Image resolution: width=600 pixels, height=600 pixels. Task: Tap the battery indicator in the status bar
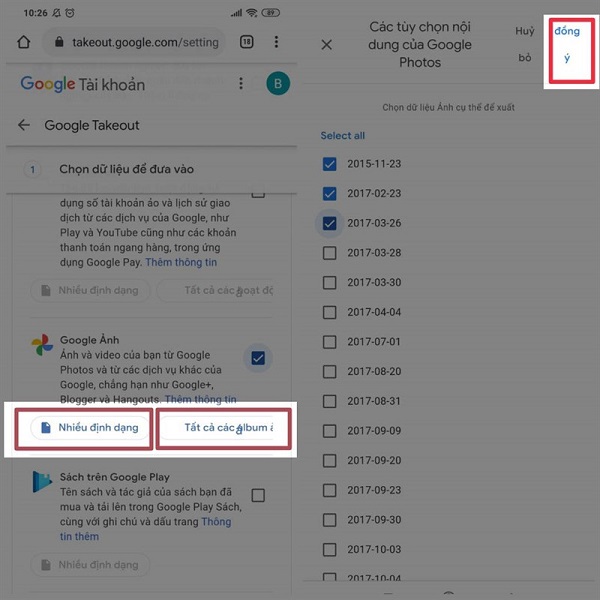click(x=271, y=13)
